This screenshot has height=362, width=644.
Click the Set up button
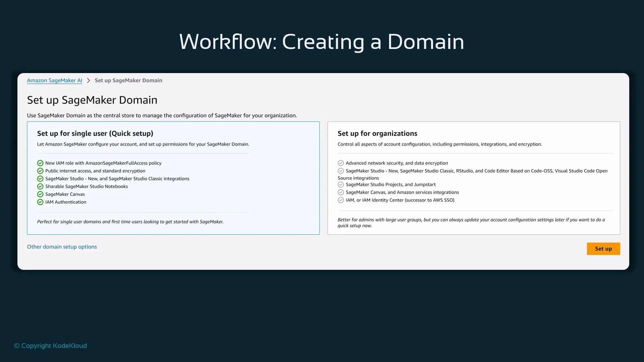603,249
